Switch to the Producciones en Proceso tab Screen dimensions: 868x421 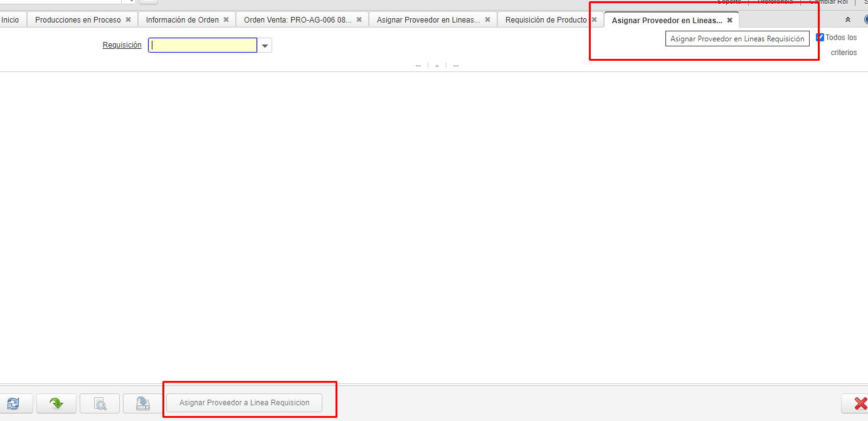[x=78, y=20]
